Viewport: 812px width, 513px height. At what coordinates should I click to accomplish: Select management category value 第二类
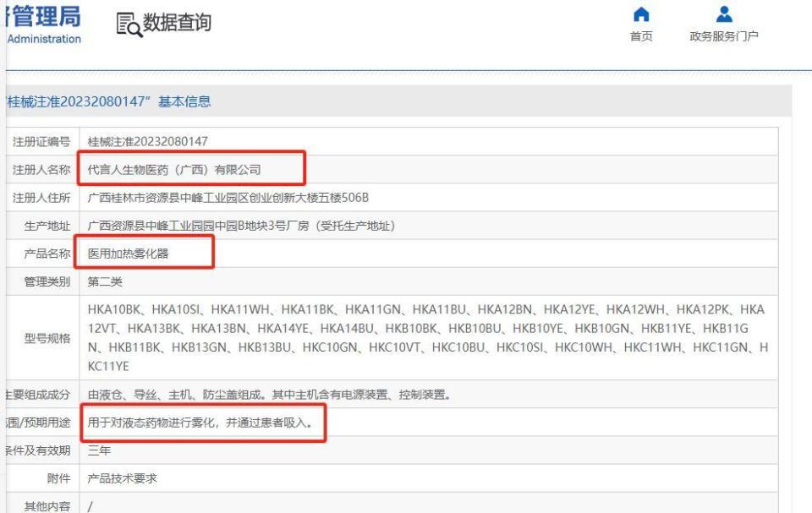(x=105, y=281)
